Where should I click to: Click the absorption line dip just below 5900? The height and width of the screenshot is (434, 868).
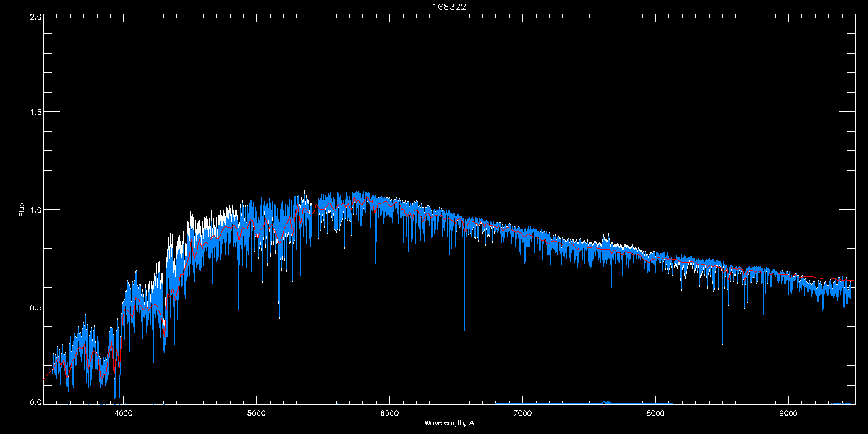pyautogui.click(x=375, y=278)
